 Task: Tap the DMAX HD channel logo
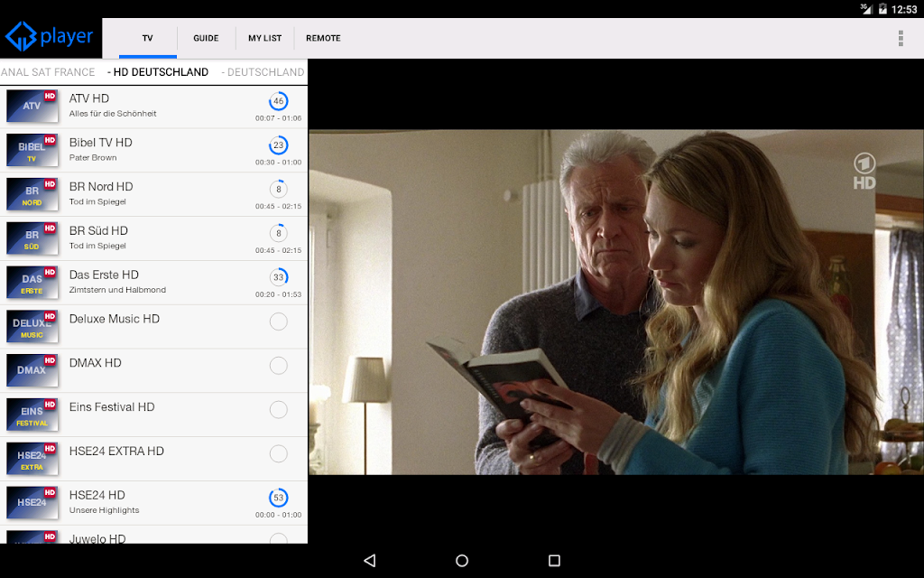click(x=32, y=370)
